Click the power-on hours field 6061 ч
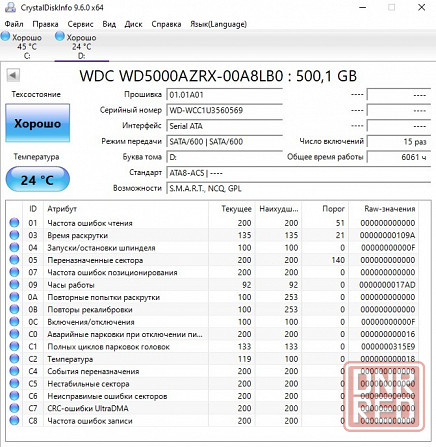 [399, 157]
